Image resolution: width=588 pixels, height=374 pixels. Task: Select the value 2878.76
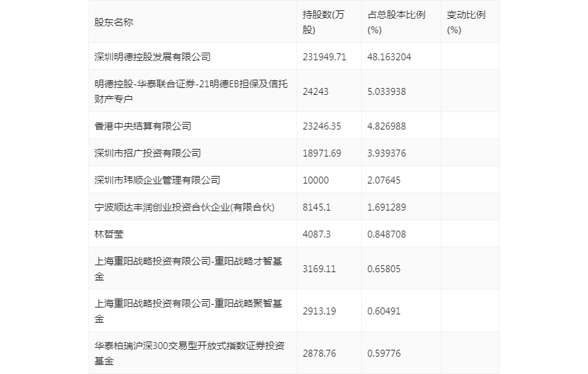319,353
